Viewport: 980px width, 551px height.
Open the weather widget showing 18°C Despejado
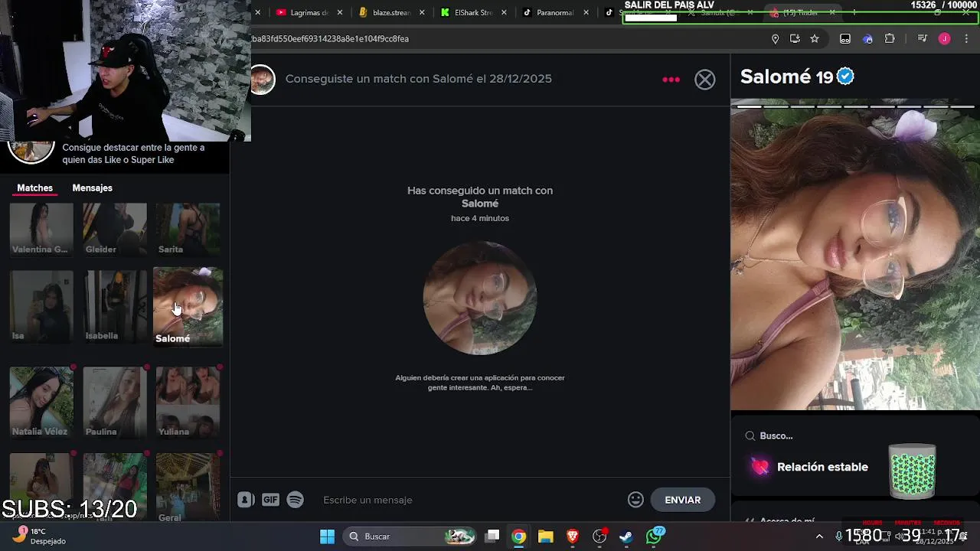point(40,536)
